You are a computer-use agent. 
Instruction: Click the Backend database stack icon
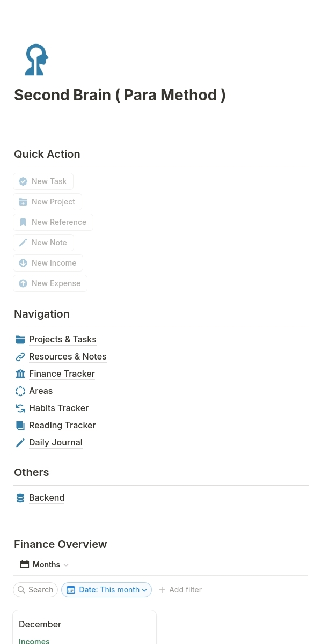[x=20, y=498]
